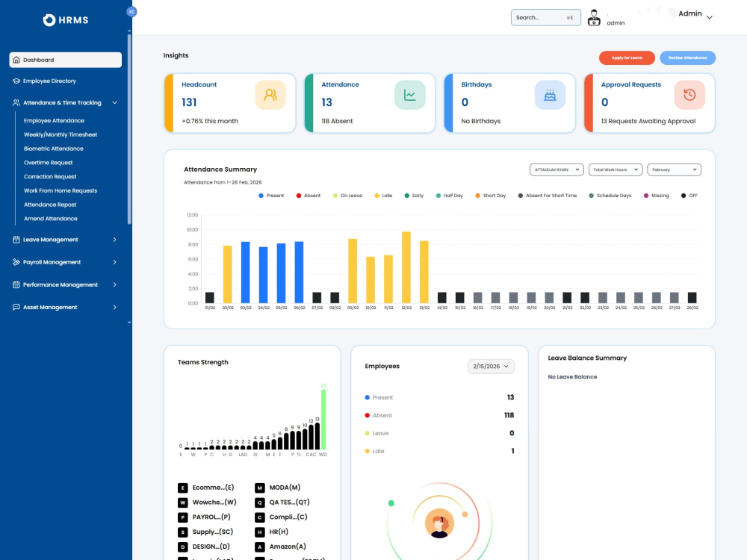Click the sidebar vertical scrollbar
Screen dimensions: 747x560
click(129, 128)
